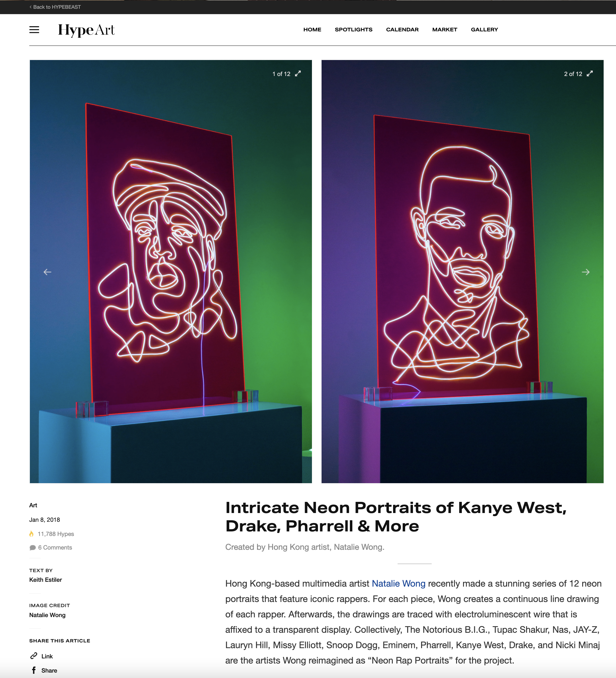
Task: Open the CALENDAR menu item
Action: (402, 30)
